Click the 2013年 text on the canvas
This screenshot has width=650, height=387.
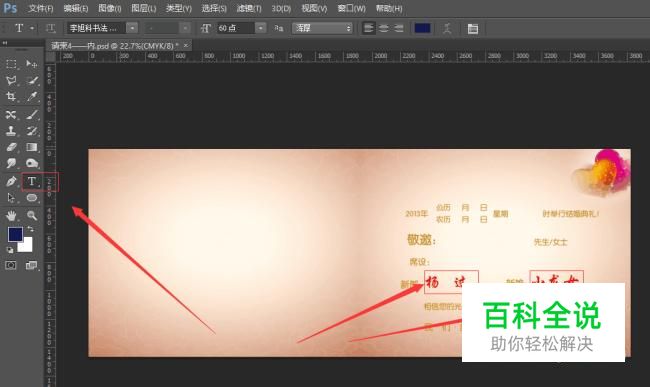[x=416, y=214]
